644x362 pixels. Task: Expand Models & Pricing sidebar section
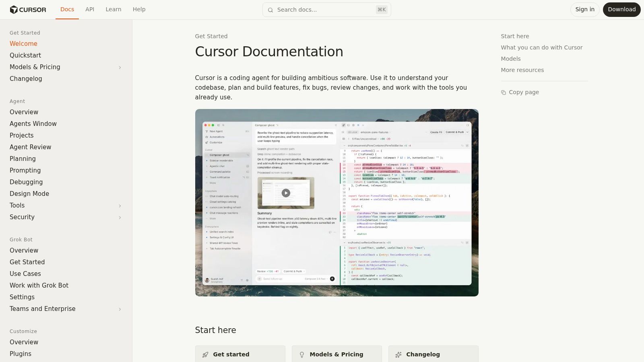coord(120,68)
